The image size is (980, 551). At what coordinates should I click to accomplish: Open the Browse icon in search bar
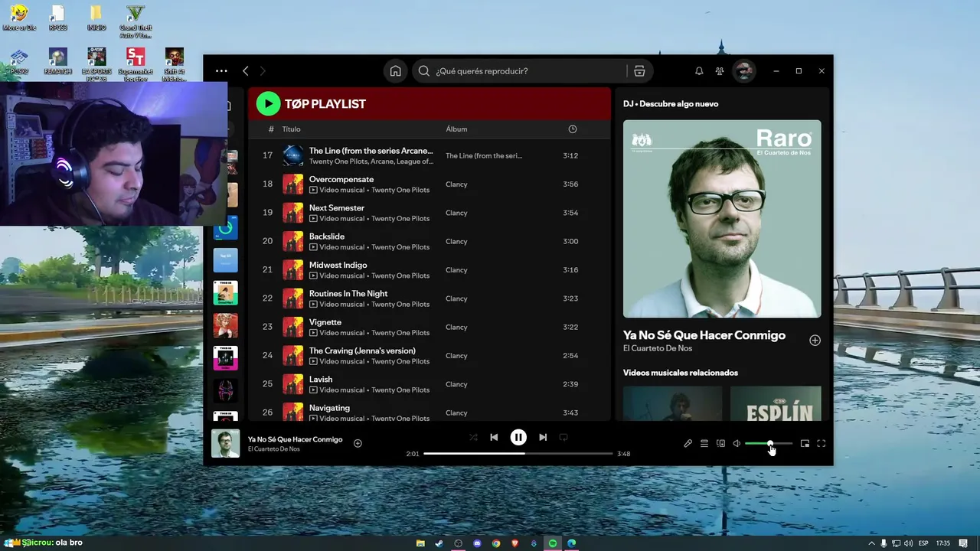(639, 71)
